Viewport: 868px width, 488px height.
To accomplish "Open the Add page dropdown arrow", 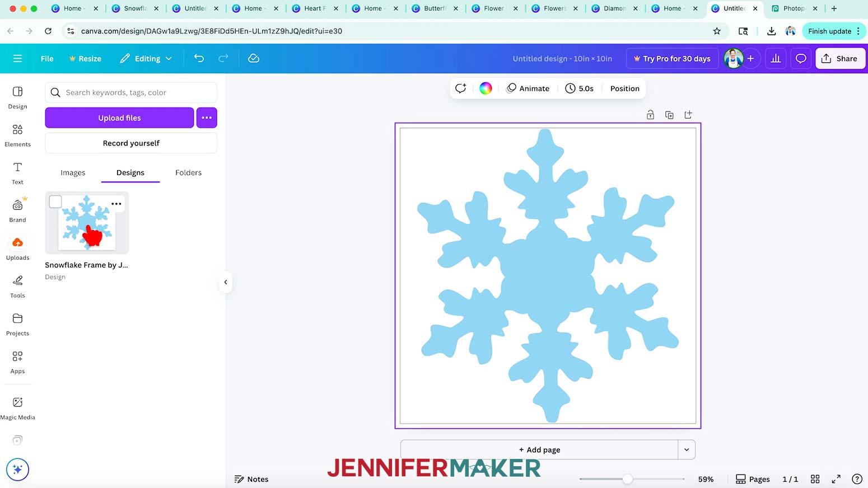I will coord(687,449).
